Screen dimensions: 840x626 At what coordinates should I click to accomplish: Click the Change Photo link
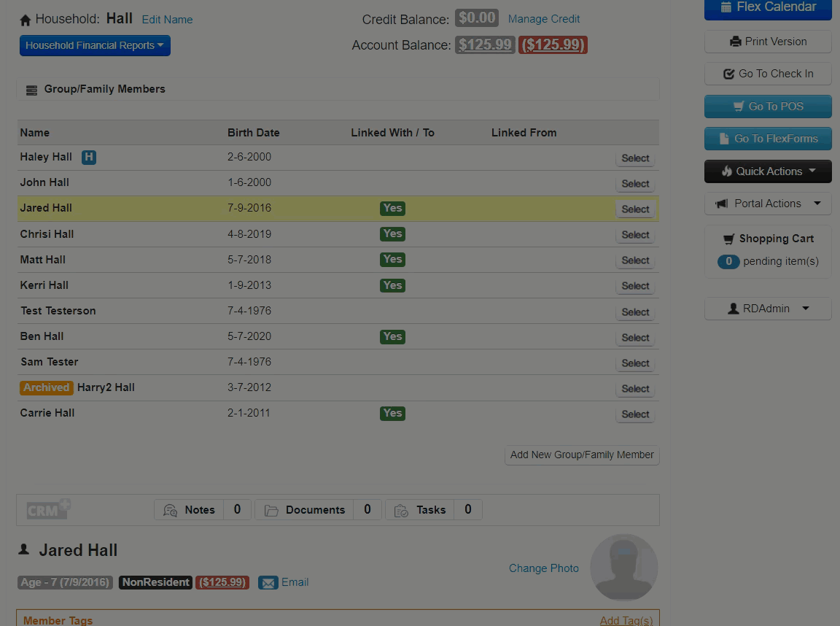(544, 568)
